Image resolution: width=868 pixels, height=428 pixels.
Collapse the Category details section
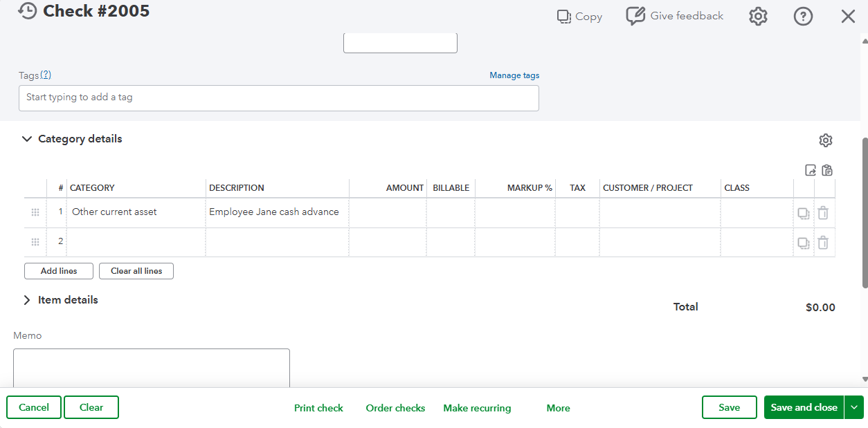tap(27, 139)
